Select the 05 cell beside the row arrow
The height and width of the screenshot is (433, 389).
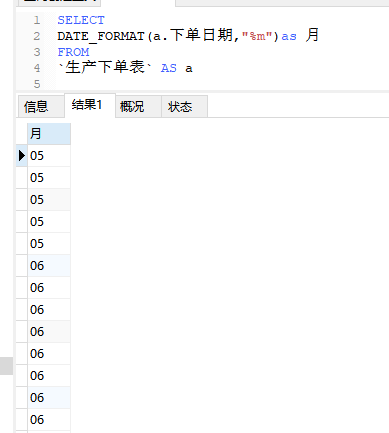pyautogui.click(x=49, y=156)
